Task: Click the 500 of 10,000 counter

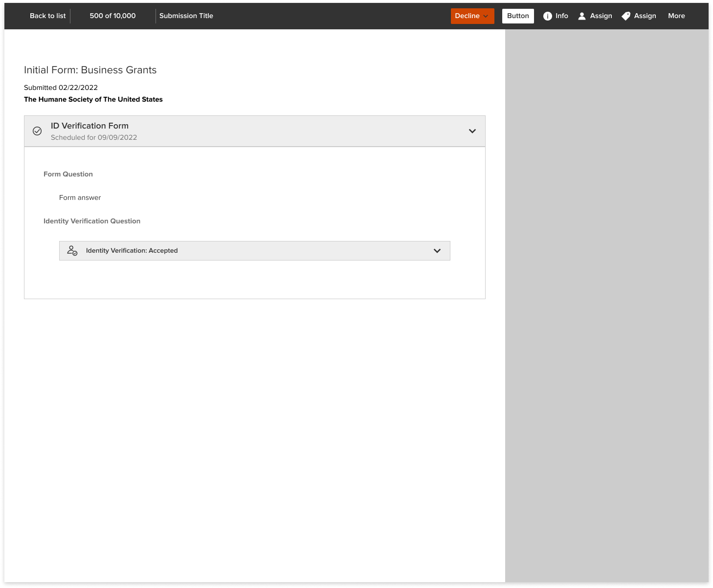Action: 112,16
